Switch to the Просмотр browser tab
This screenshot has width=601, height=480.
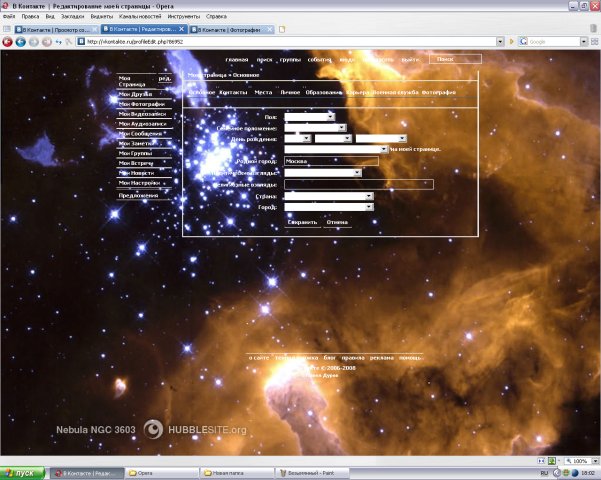[56, 30]
